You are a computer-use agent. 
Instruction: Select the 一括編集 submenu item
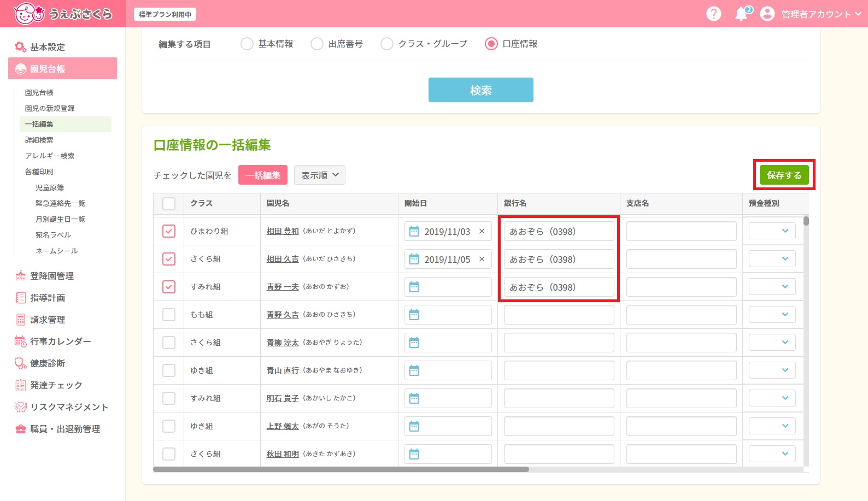(x=66, y=124)
